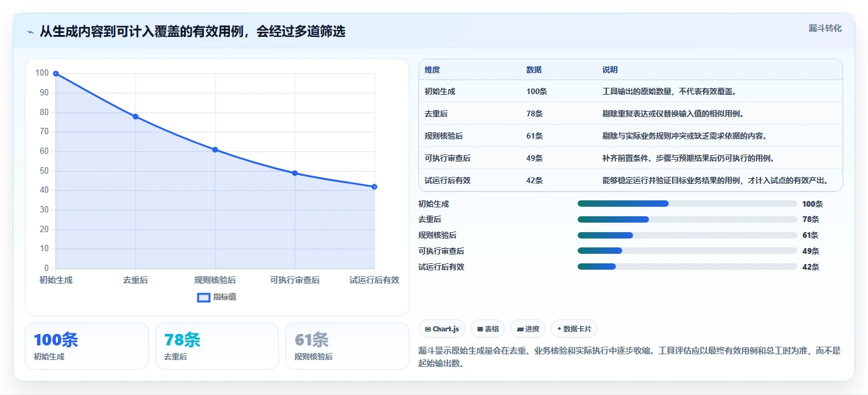
Task: Open the 61条 规则核验后 data card
Action: 347,346
